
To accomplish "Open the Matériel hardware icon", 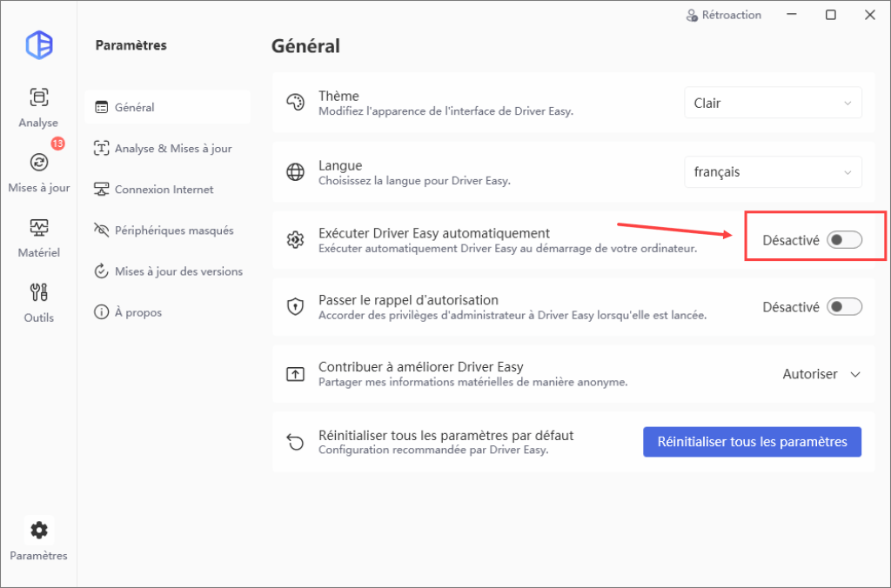I will click(x=38, y=228).
